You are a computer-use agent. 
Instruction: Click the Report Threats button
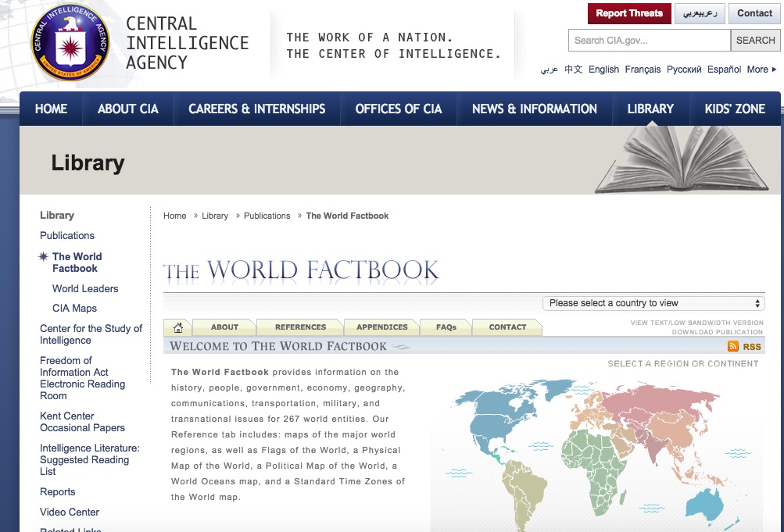point(629,13)
